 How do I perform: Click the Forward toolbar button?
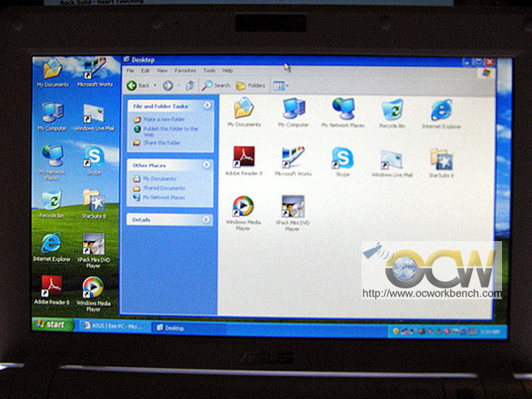[x=168, y=86]
